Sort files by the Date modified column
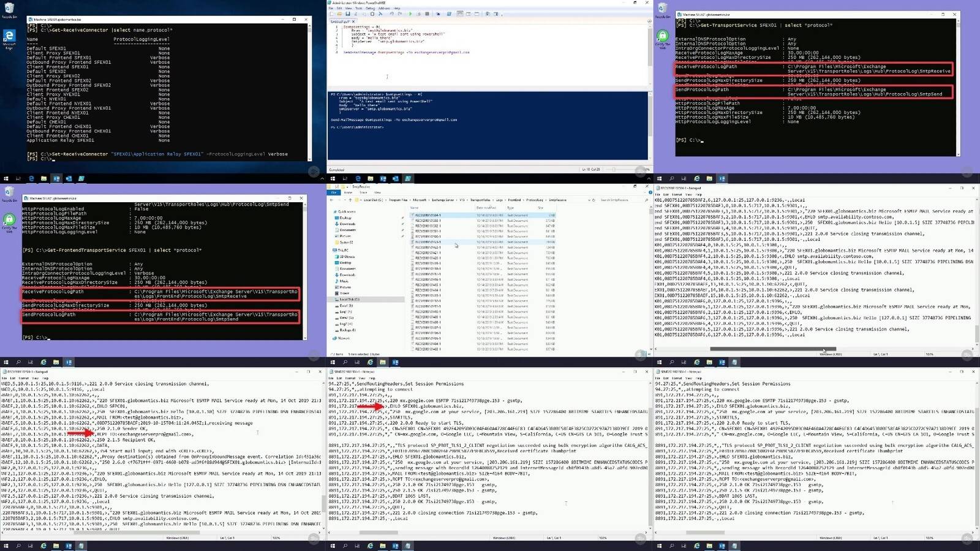Viewport: 980px width, 551px height. coord(486,208)
